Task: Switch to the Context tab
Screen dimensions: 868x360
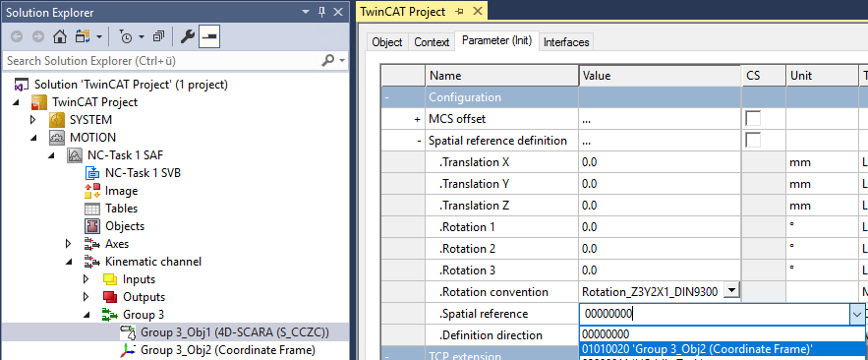Action: (x=432, y=42)
